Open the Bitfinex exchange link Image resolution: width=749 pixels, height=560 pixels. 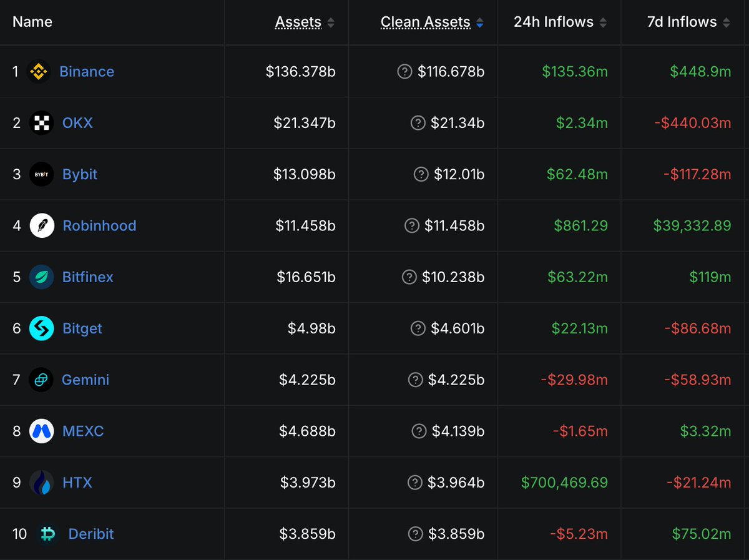point(88,277)
